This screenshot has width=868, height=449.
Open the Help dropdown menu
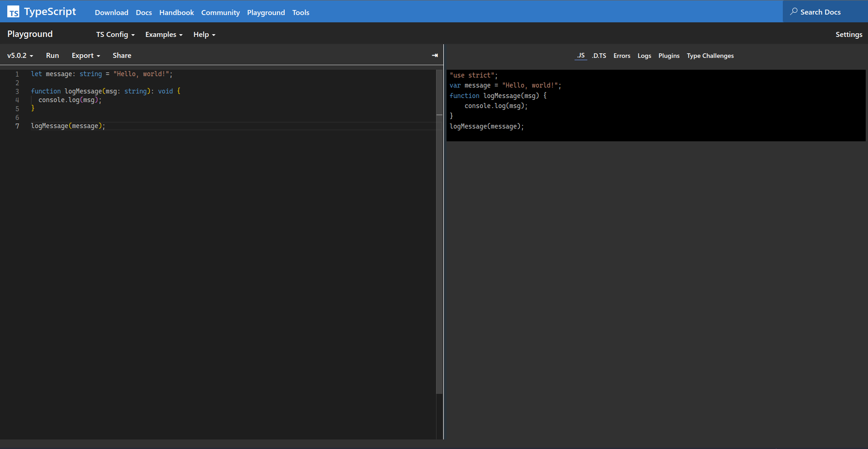coord(204,35)
